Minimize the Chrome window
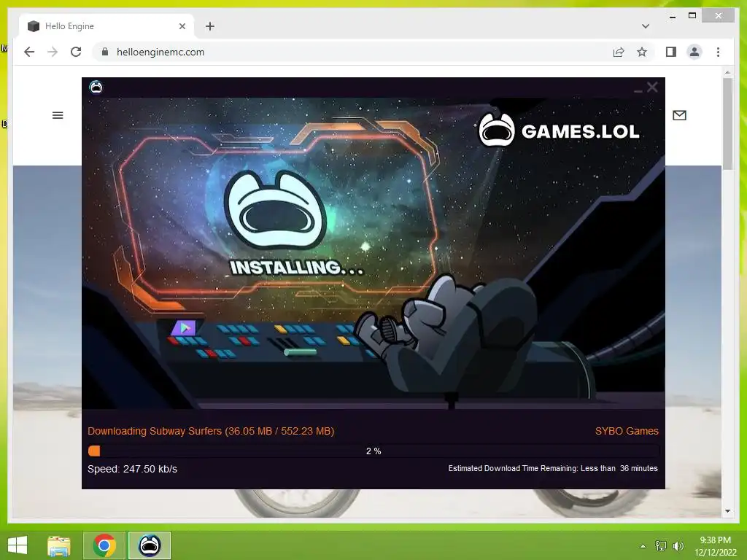The width and height of the screenshot is (747, 560). click(x=672, y=16)
